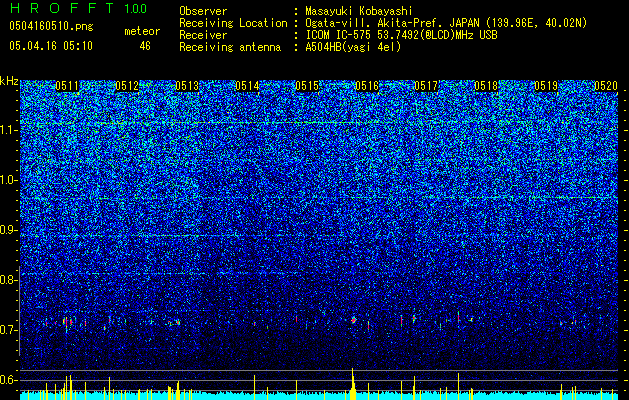The width and height of the screenshot is (629, 400).
Task: Select antenna value A504HB(yagi 4el)
Action: [353, 47]
